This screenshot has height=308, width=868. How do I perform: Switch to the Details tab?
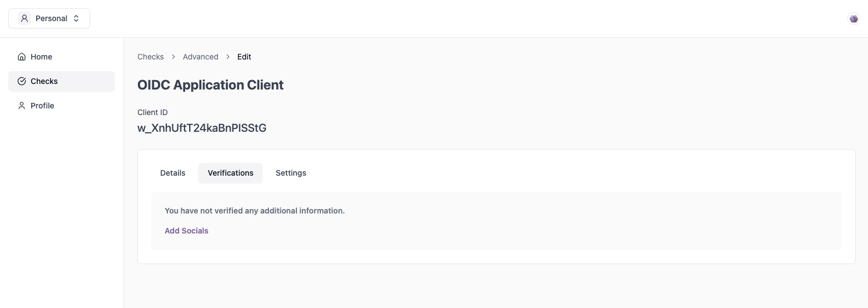(x=173, y=173)
